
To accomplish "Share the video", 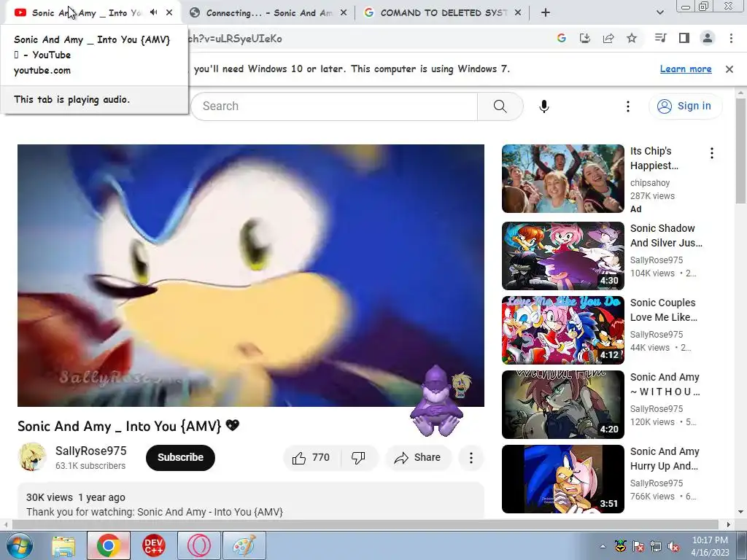I will (x=418, y=458).
